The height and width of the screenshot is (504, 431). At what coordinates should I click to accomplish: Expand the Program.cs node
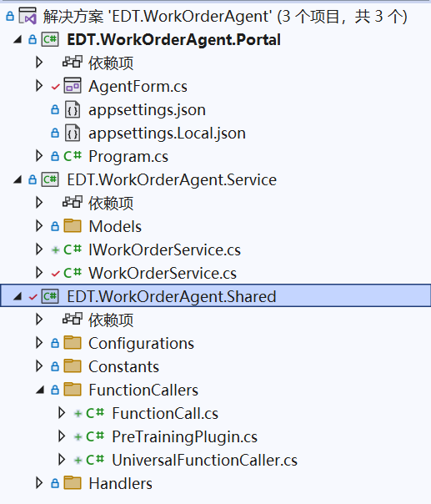(x=39, y=156)
